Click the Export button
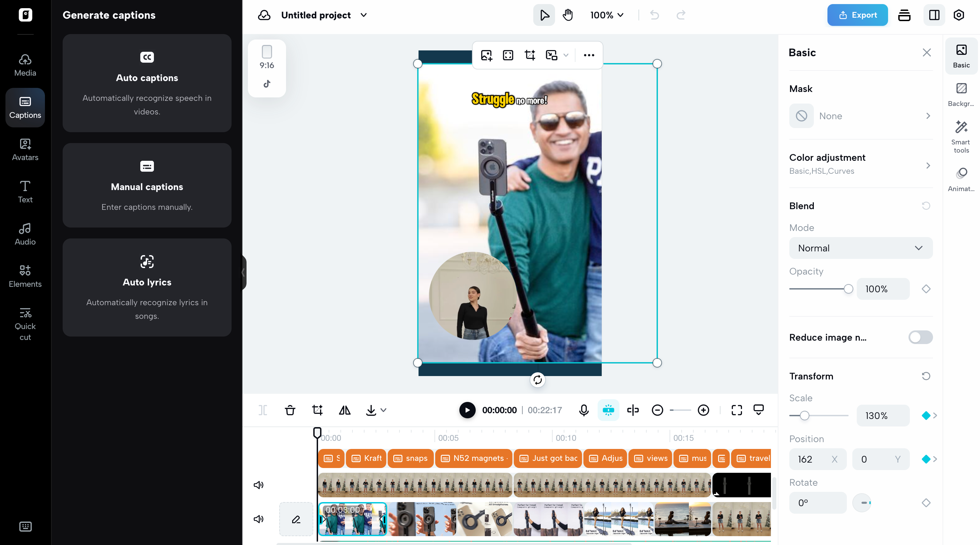Viewport: 980px width, 545px height. point(857,15)
